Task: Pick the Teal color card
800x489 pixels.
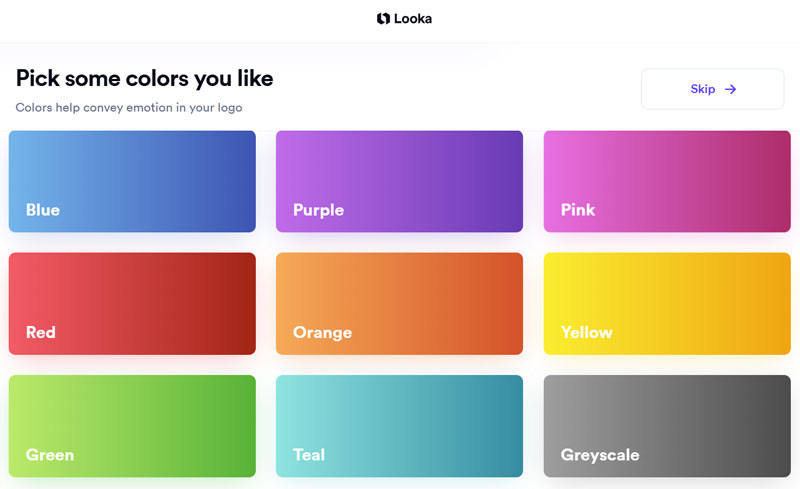Action: coord(399,426)
